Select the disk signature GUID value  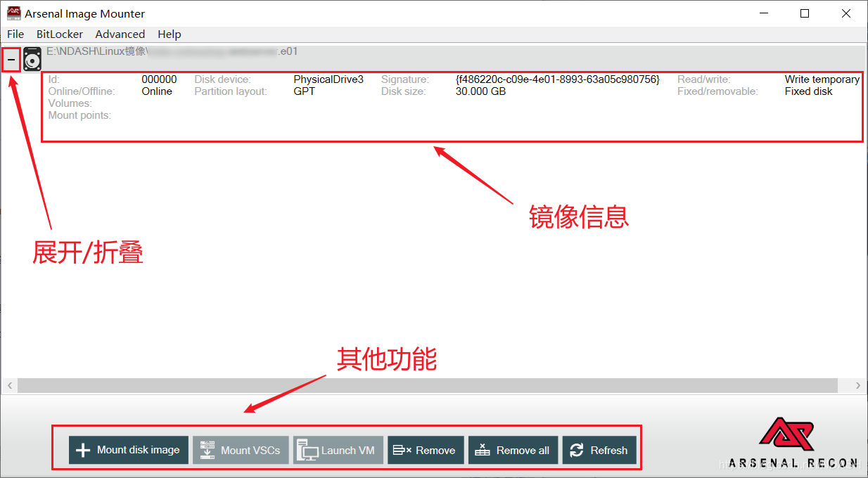click(558, 79)
